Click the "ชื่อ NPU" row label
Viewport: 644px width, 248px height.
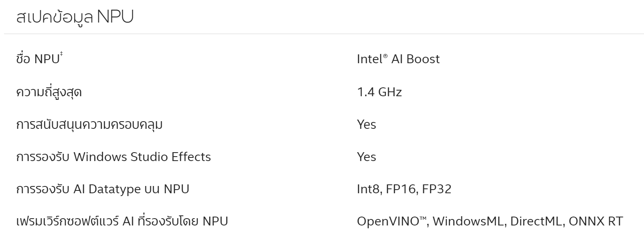point(37,59)
